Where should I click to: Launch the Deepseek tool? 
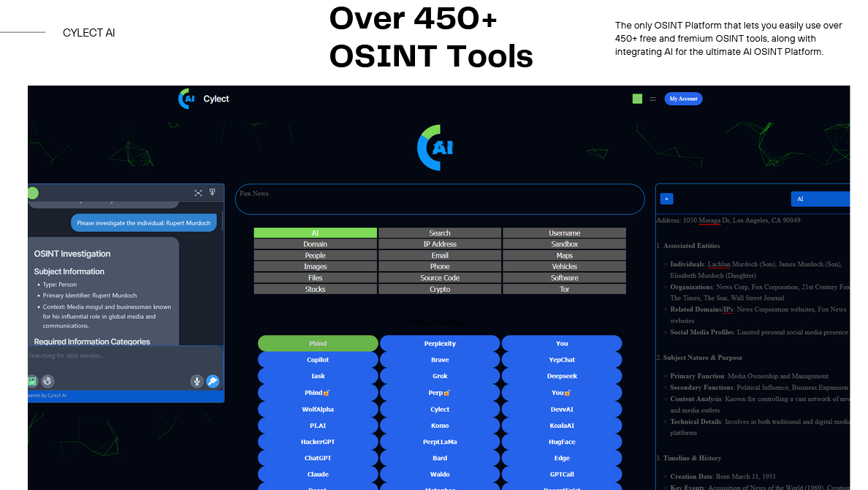point(562,376)
